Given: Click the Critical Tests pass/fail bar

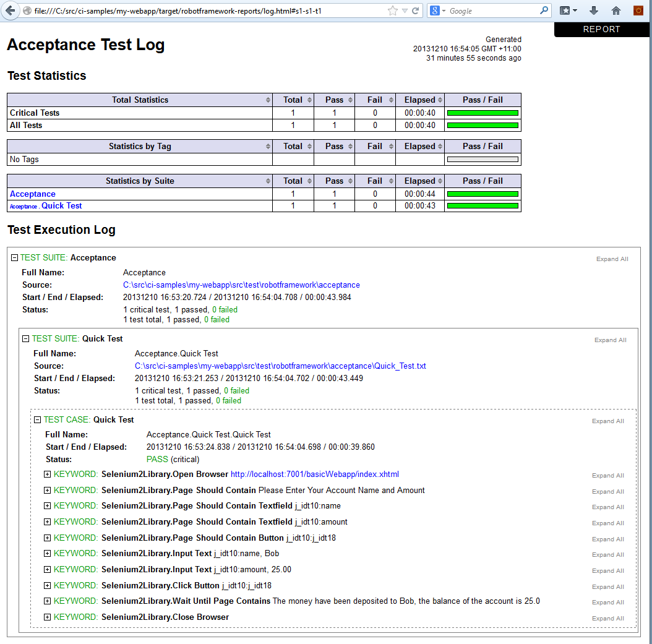Looking at the screenshot, I should point(483,113).
